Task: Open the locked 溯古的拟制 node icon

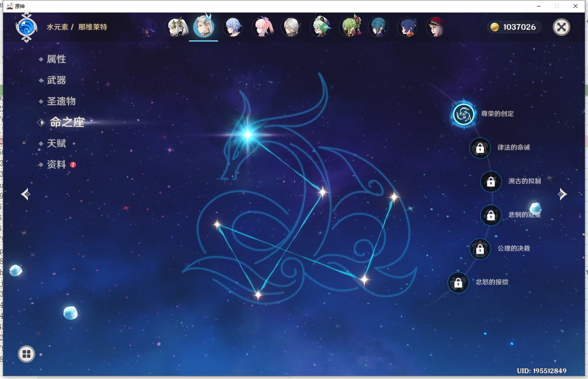Action: pos(491,182)
